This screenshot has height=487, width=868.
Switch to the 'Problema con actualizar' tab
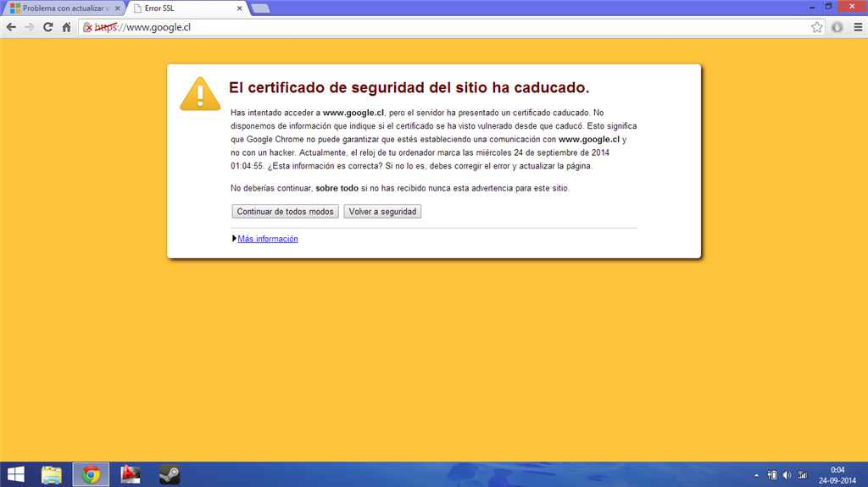[65, 8]
